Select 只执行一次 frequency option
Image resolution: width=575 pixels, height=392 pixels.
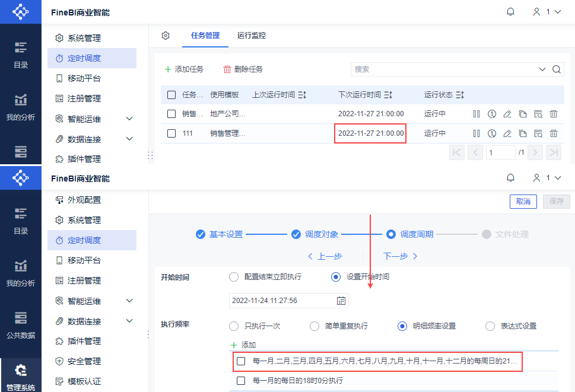pos(234,326)
